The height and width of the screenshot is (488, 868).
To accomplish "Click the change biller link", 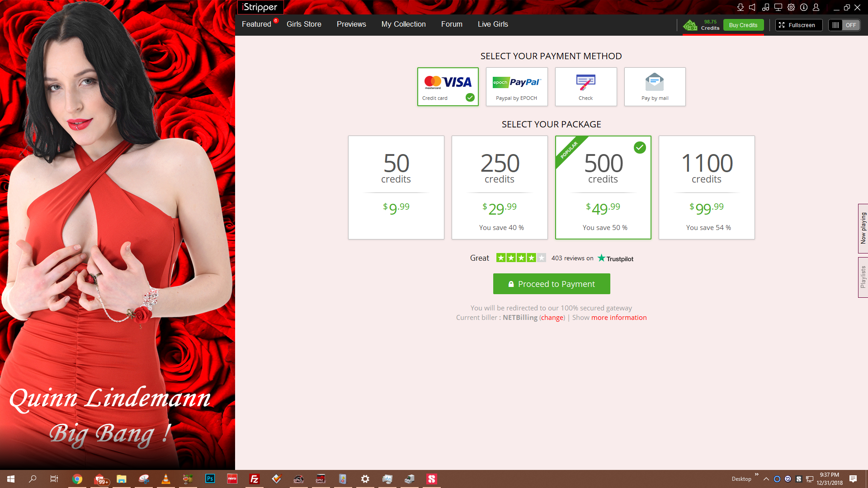I will [x=552, y=318].
